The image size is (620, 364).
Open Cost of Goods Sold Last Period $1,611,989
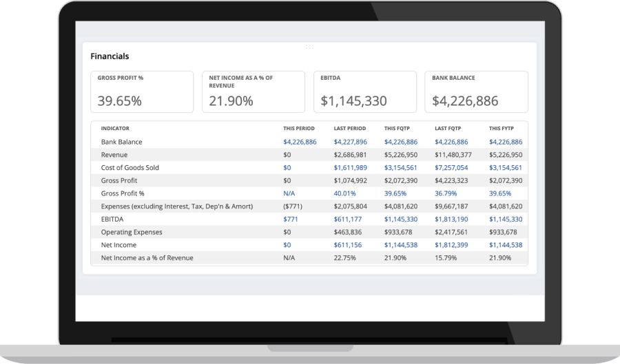pos(351,167)
